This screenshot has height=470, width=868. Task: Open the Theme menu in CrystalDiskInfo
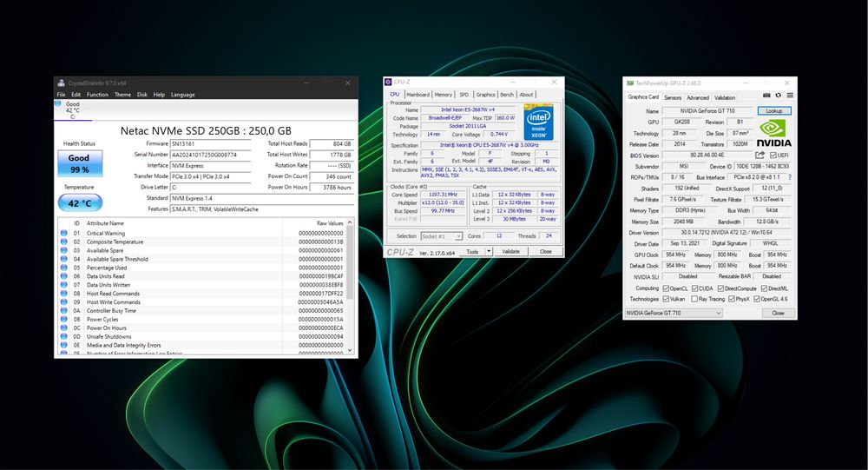tap(123, 95)
